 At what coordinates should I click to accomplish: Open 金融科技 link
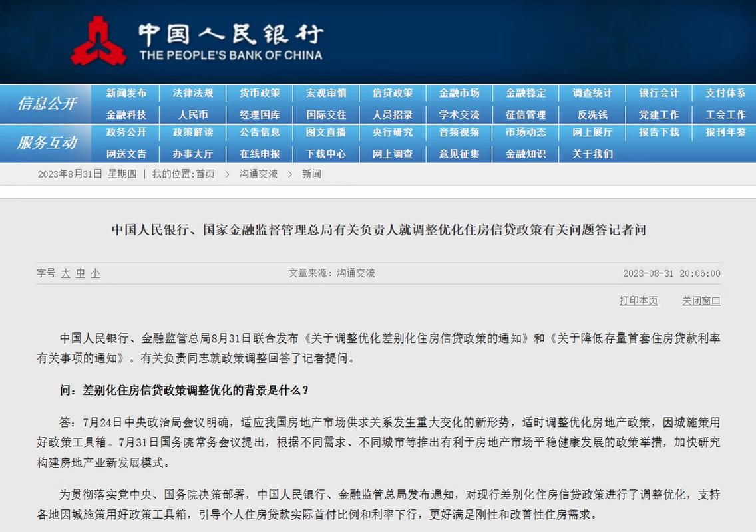click(126, 114)
